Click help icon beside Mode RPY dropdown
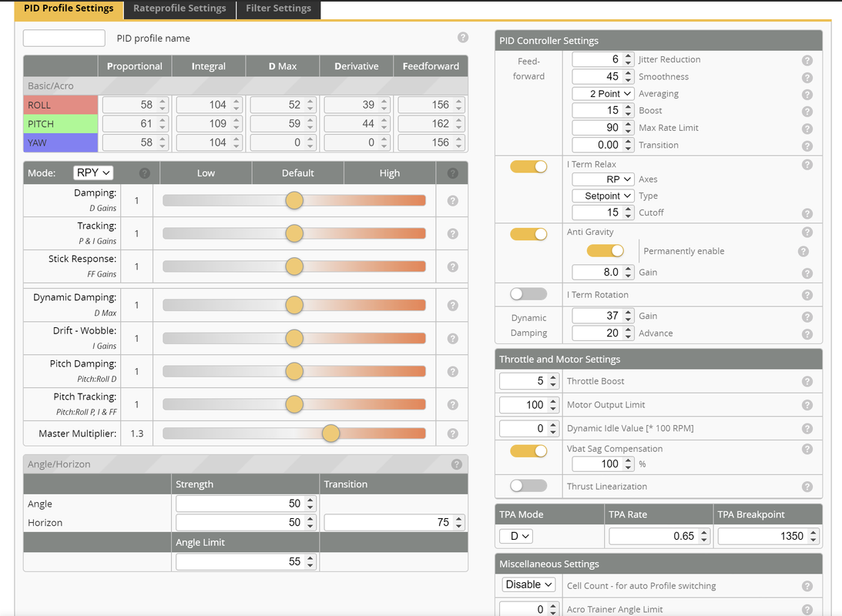 tap(145, 173)
